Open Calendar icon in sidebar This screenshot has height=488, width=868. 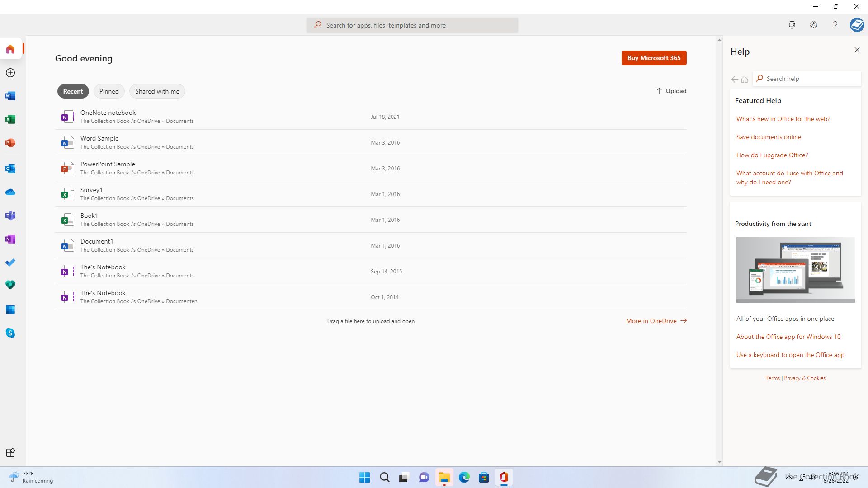point(10,310)
